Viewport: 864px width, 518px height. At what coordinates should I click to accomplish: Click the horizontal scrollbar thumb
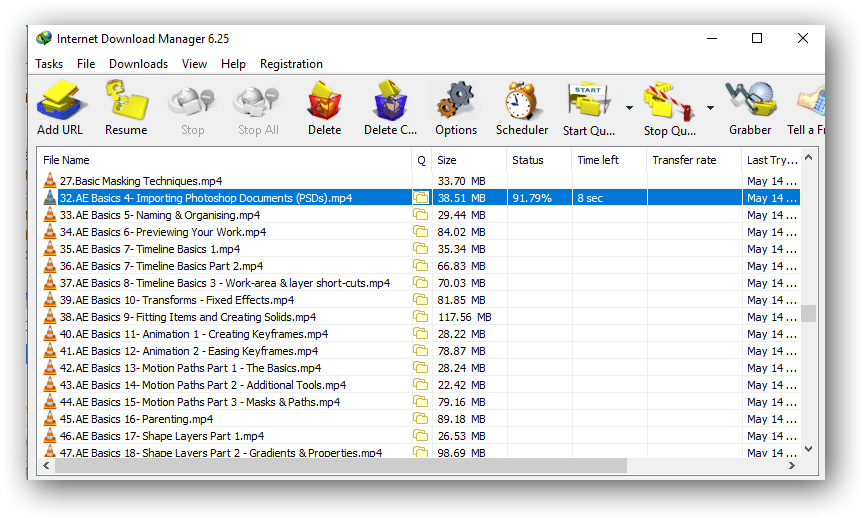(x=341, y=466)
